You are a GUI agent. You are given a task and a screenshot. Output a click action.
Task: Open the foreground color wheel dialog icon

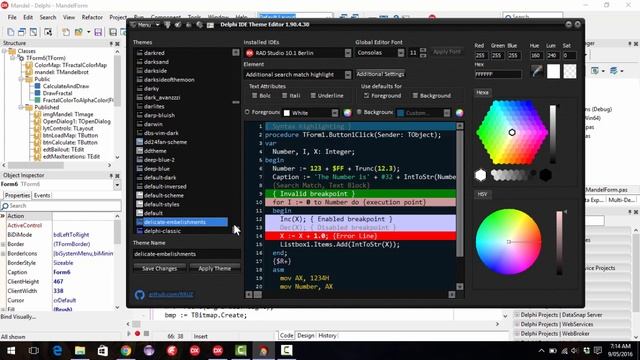[347, 113]
